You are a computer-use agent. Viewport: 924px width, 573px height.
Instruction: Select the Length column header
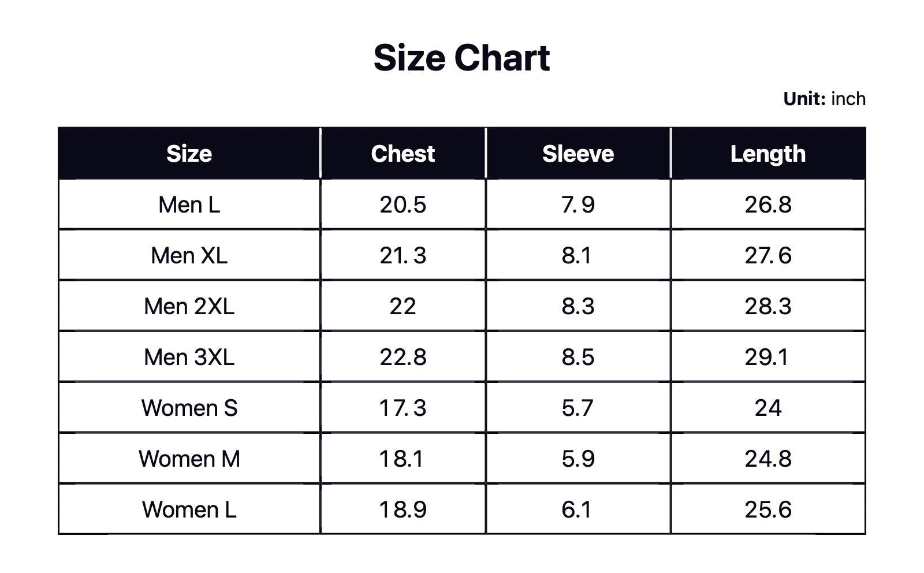coord(767,154)
